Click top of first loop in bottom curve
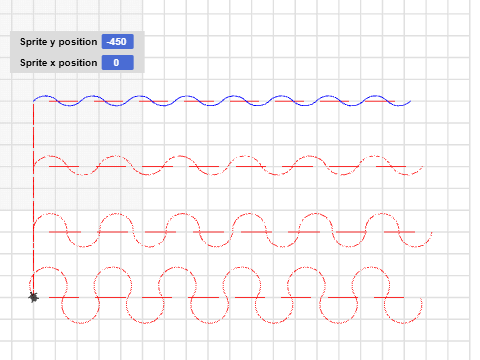Screen dimensions: 480x360 tap(48, 267)
